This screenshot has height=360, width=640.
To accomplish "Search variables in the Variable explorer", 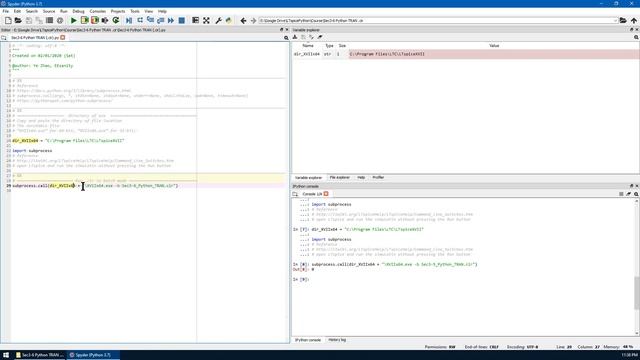I will [636, 37].
